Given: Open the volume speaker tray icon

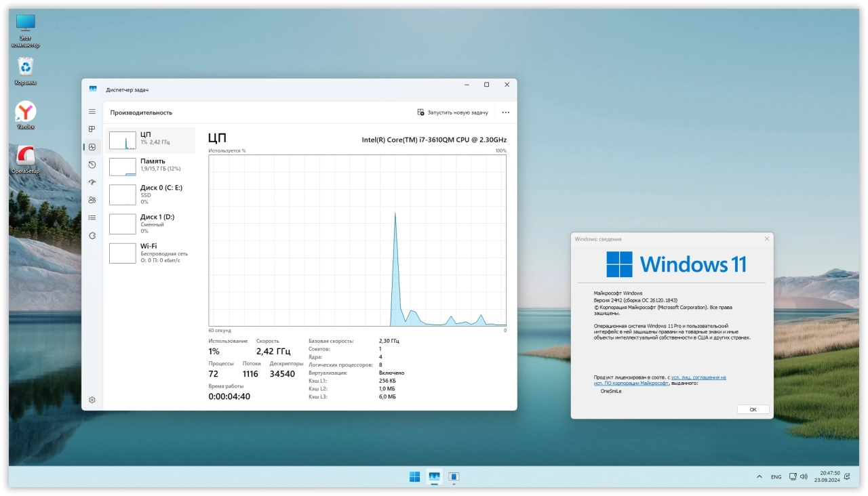Looking at the screenshot, I should [804, 477].
